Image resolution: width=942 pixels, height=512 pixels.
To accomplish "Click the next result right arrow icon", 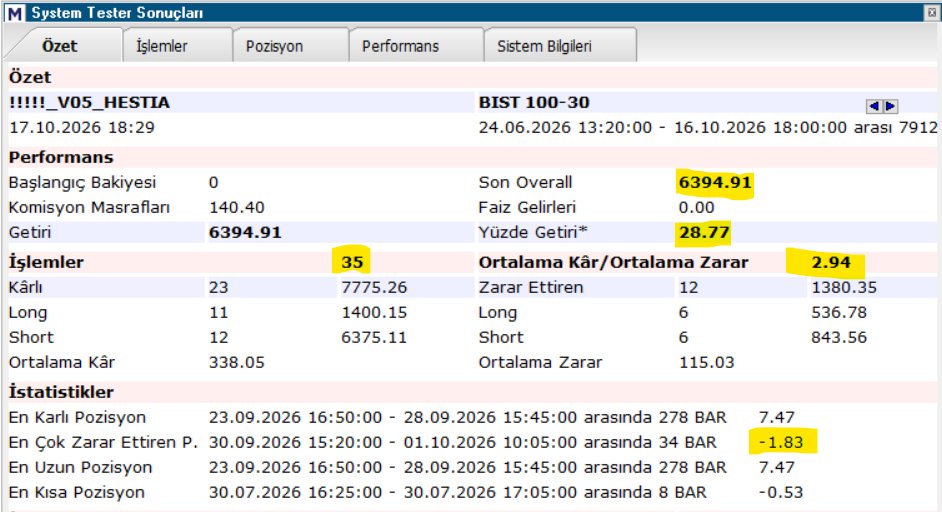I will pos(890,106).
